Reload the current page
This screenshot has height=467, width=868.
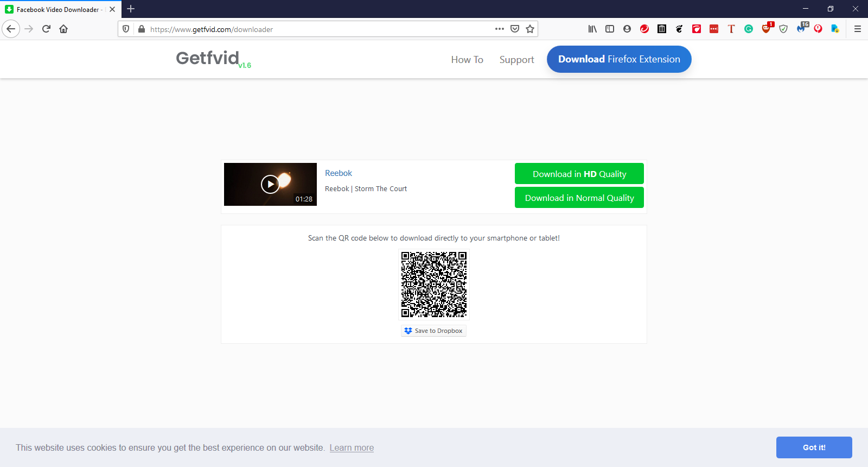[x=46, y=29]
